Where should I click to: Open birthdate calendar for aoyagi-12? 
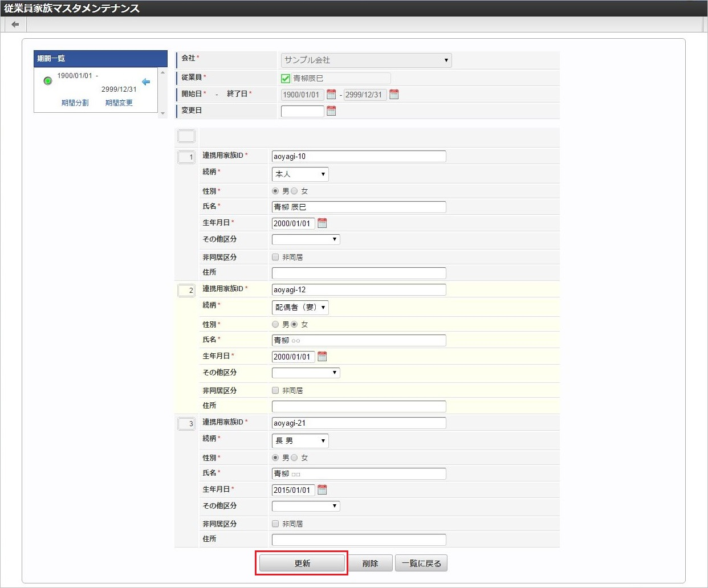(x=322, y=357)
